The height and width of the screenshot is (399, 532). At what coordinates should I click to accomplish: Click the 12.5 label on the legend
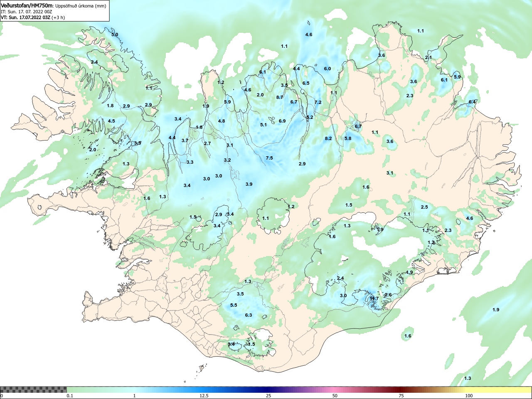(x=204, y=396)
